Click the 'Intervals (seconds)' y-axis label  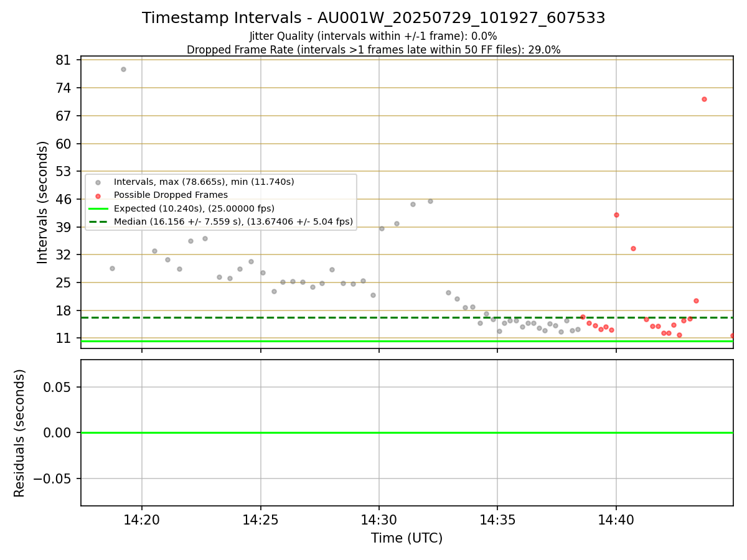coord(43,202)
